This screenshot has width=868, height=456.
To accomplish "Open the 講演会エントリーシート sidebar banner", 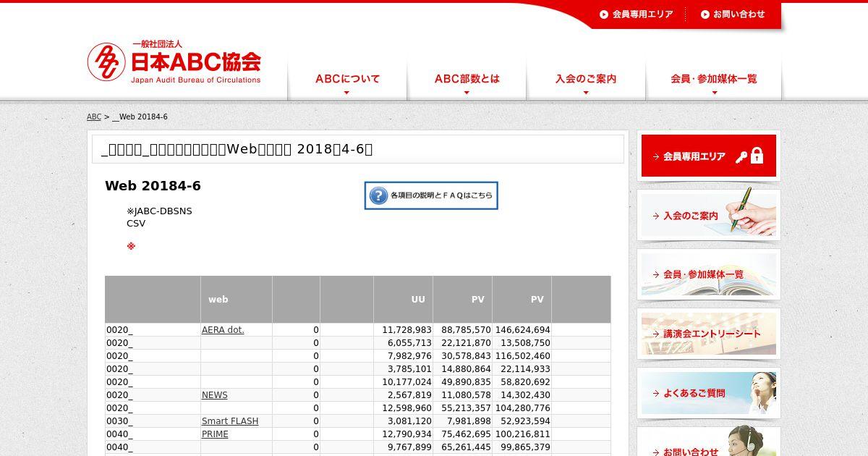I will 709,334.
